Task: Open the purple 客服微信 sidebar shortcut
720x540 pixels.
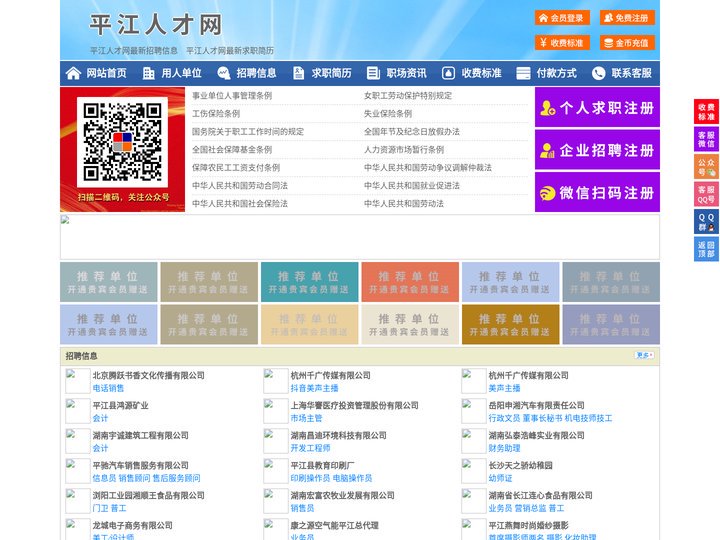Action: pyautogui.click(x=706, y=139)
